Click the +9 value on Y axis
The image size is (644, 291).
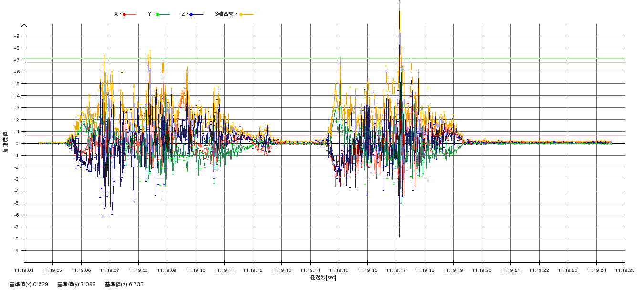pyautogui.click(x=16, y=36)
